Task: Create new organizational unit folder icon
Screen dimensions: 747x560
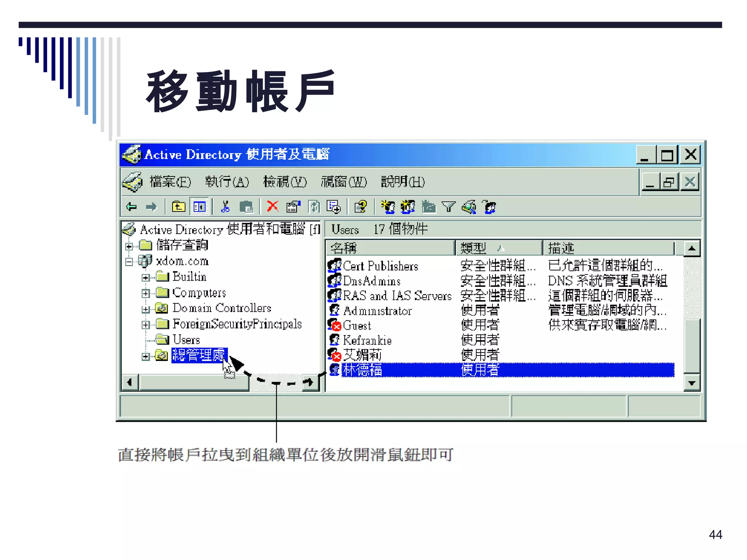Action: coord(429,207)
